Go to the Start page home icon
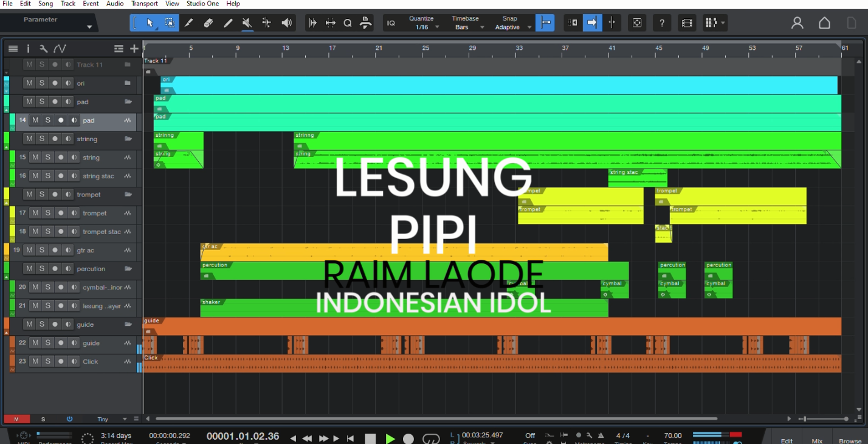This screenshot has width=868, height=444. [824, 23]
